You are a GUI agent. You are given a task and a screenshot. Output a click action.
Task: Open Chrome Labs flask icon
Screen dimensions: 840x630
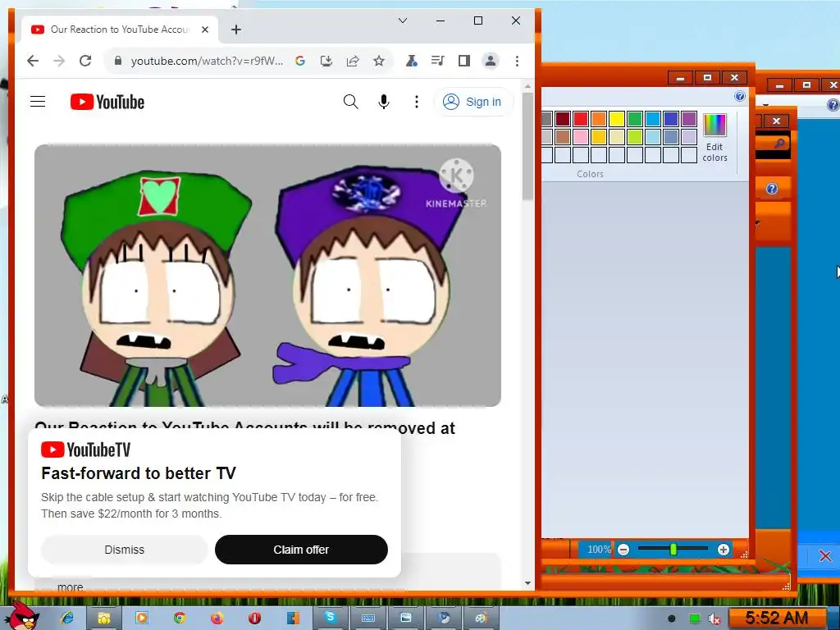tap(412, 61)
